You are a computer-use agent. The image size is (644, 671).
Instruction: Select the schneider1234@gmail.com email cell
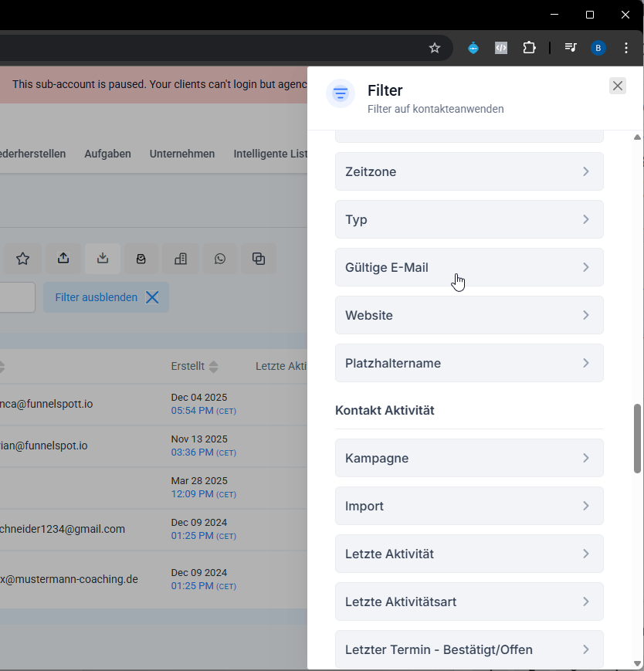[x=63, y=529]
